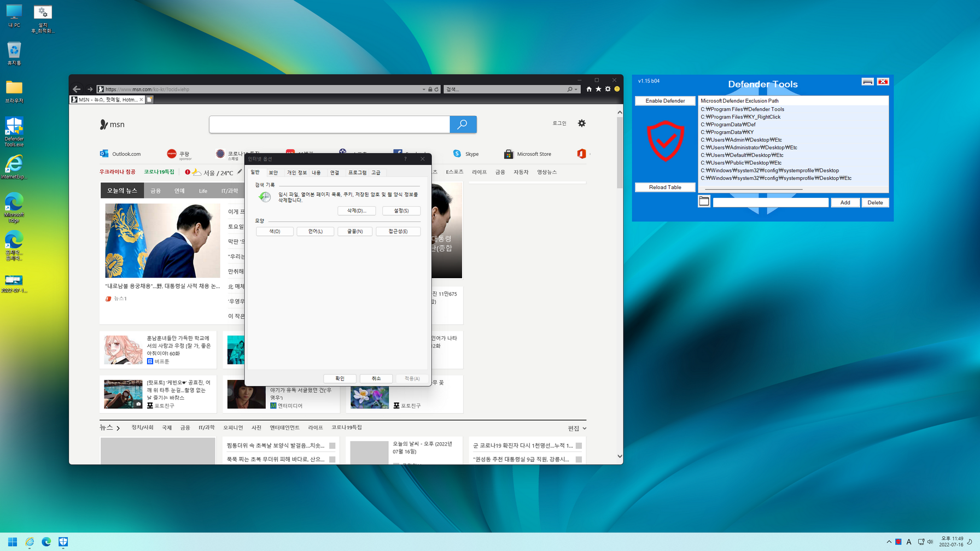The width and height of the screenshot is (980, 551).
Task: Switch to the 고급 tab
Action: coord(376,173)
